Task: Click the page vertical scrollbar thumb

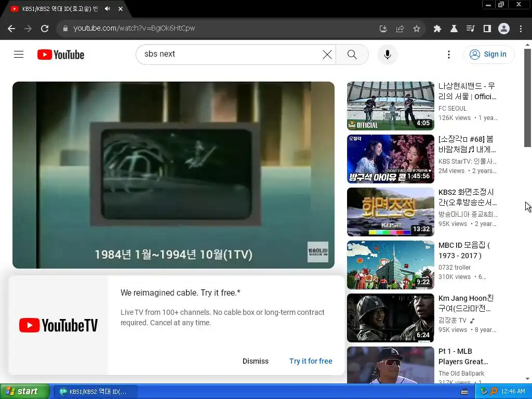Action: coord(527,98)
